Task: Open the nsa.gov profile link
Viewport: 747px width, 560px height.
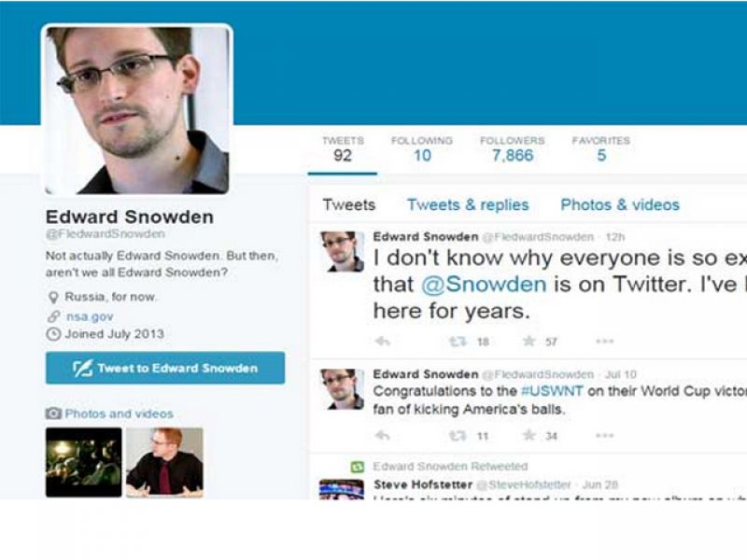Action: click(x=90, y=316)
